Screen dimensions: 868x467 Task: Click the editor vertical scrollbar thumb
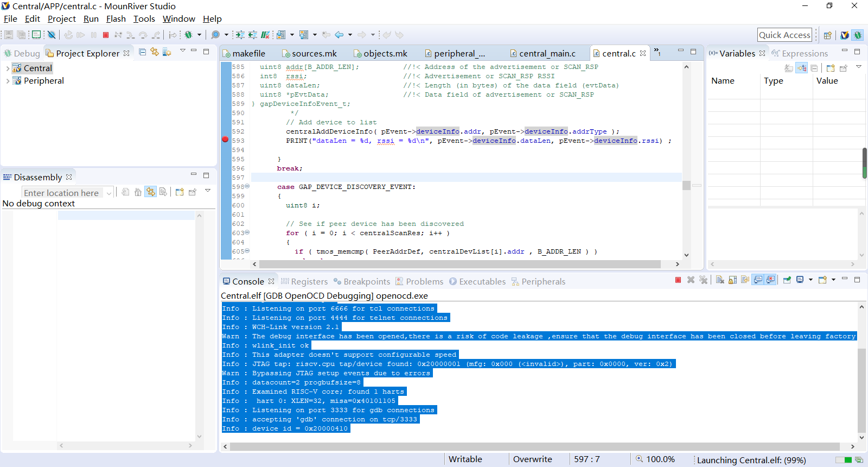tap(686, 185)
